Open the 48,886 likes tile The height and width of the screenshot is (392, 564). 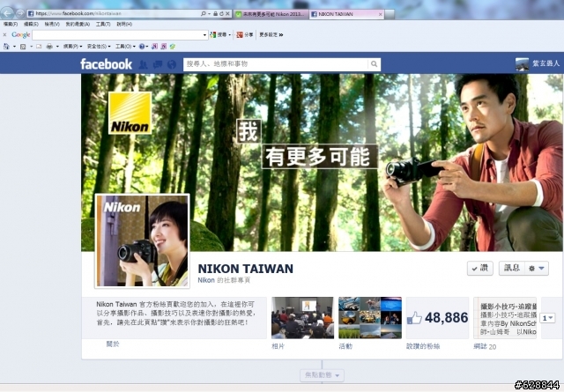(437, 317)
